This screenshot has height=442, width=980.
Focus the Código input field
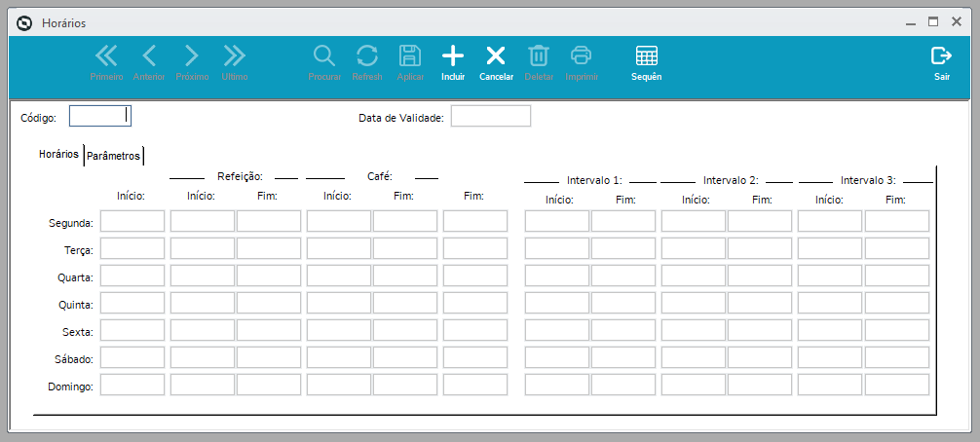[100, 116]
